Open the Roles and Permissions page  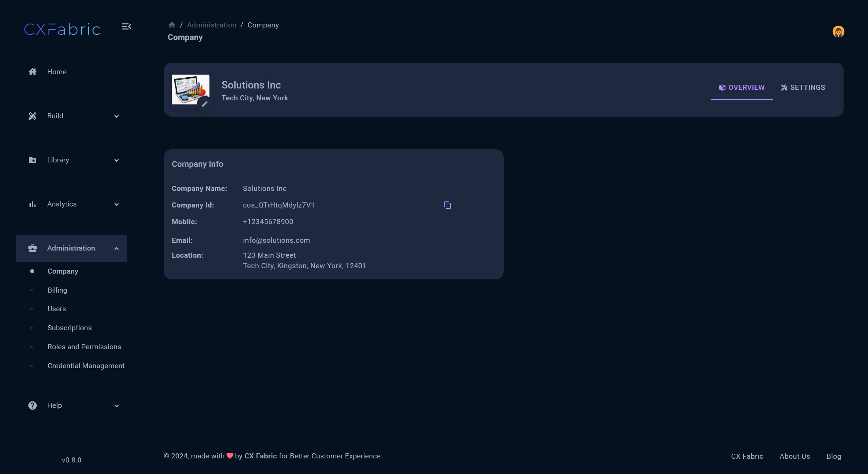pyautogui.click(x=84, y=347)
